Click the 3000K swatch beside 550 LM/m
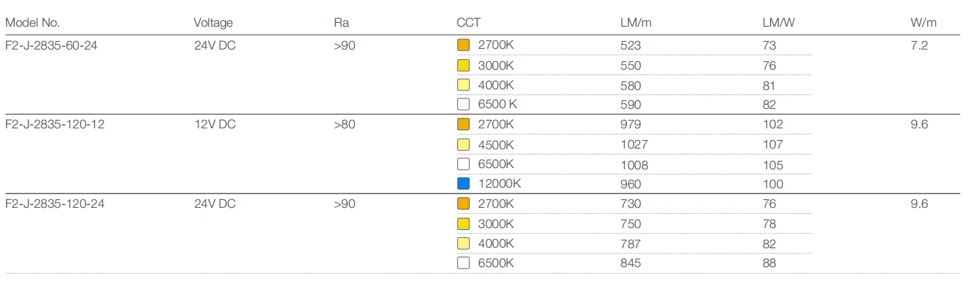The width and height of the screenshot is (980, 286). (463, 65)
